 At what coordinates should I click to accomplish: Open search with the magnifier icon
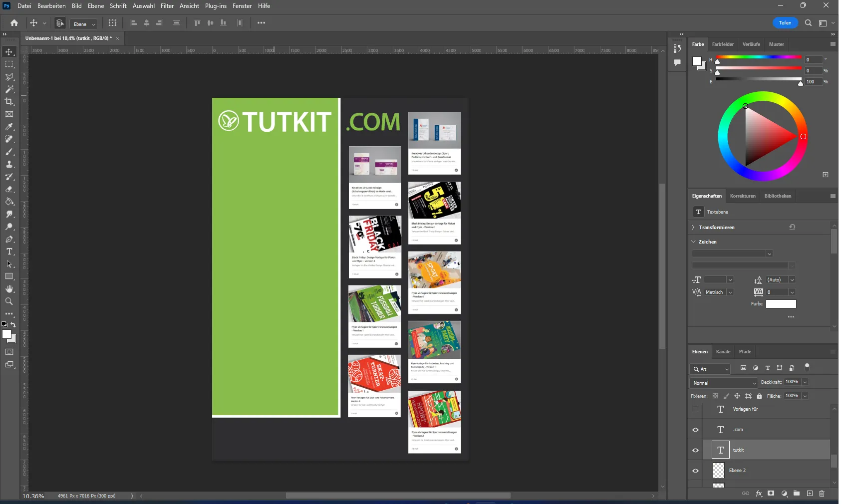pos(808,23)
